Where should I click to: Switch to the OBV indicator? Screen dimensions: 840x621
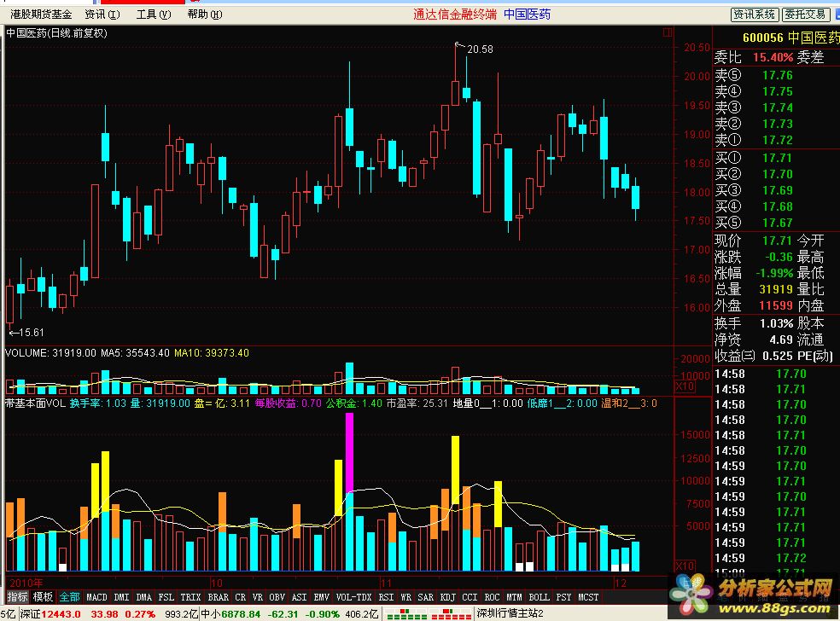pos(277,597)
